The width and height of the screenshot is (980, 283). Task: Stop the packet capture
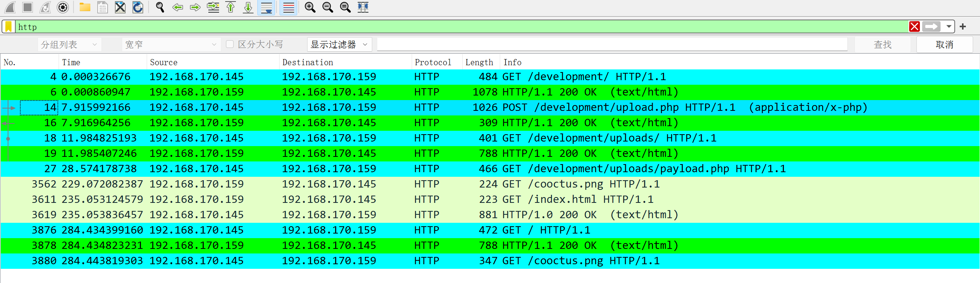point(28,7)
